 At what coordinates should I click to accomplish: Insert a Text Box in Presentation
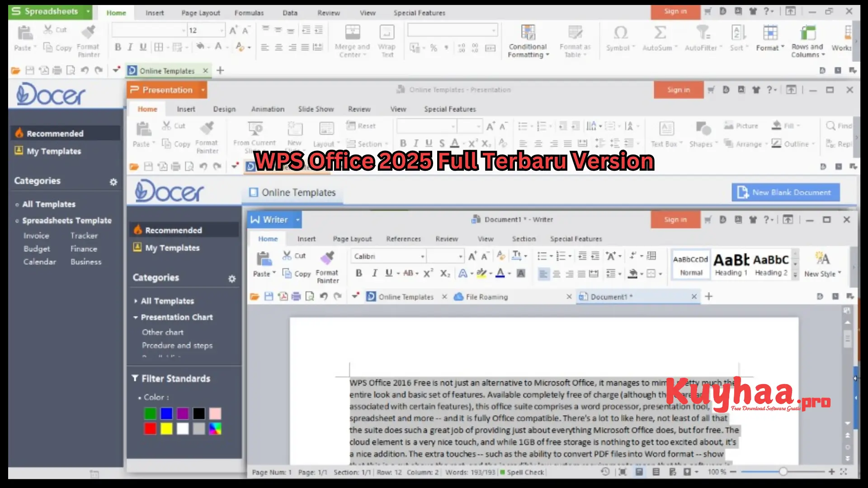point(665,133)
